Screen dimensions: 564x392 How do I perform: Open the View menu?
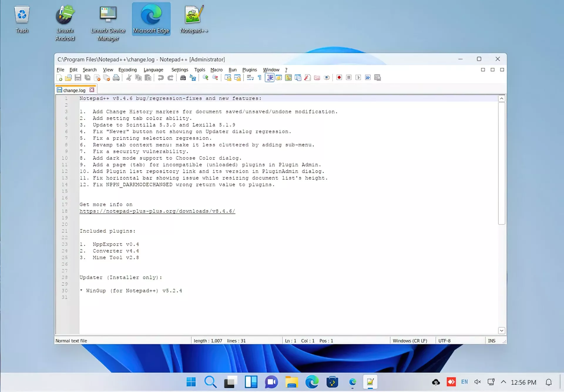click(108, 70)
